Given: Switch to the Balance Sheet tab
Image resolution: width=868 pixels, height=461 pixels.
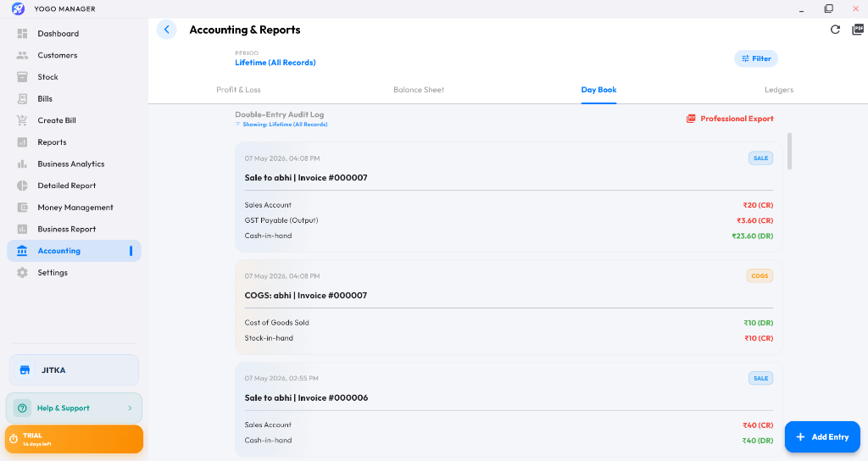Looking at the screenshot, I should pyautogui.click(x=419, y=90).
